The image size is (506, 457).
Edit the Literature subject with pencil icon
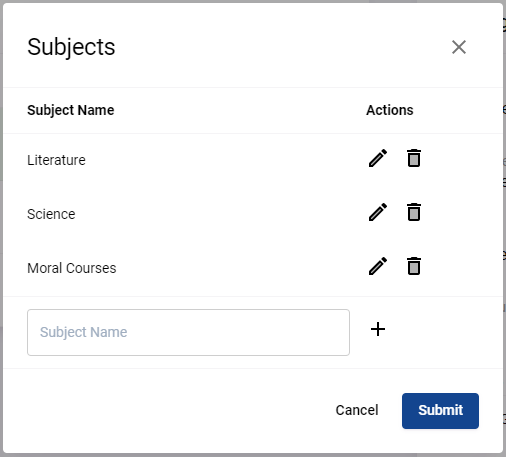[378, 158]
